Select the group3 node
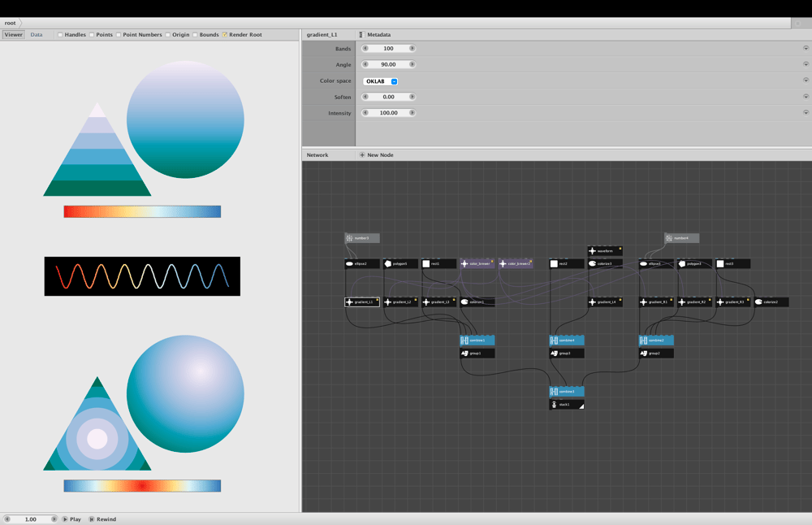812x525 pixels. point(567,354)
